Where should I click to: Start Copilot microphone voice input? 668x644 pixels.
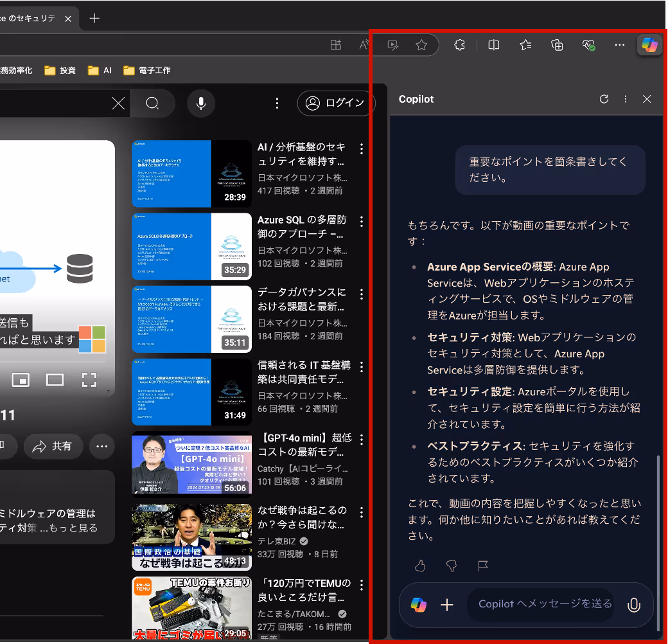[634, 605]
